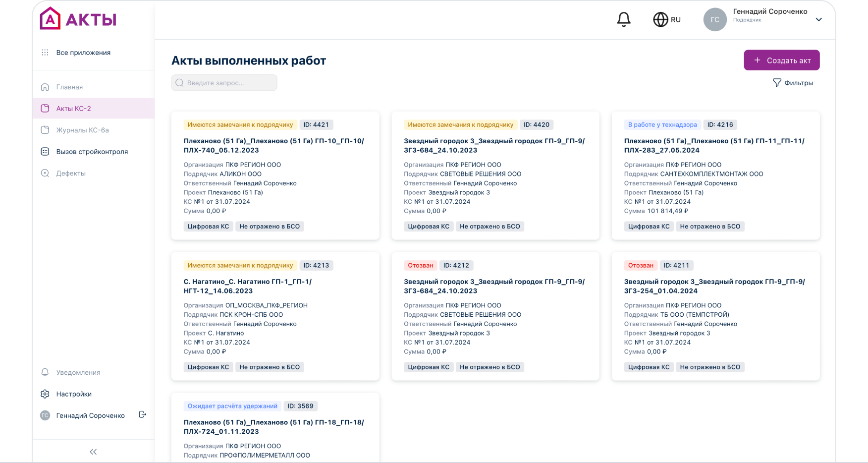Expand the Геннадий Сороченко profile dropdown arrow
The image size is (868, 463).
(819, 20)
